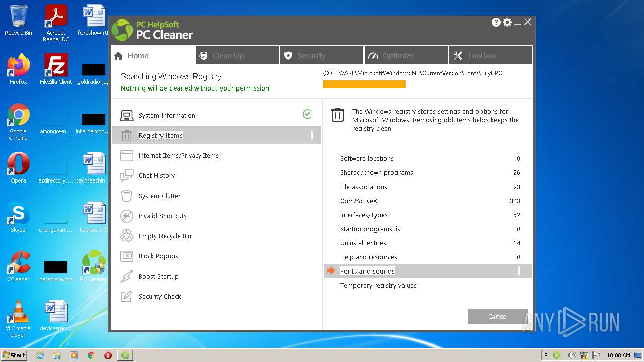Image resolution: width=644 pixels, height=362 pixels.
Task: Switch to the Optimize tab
Action: pyautogui.click(x=407, y=56)
